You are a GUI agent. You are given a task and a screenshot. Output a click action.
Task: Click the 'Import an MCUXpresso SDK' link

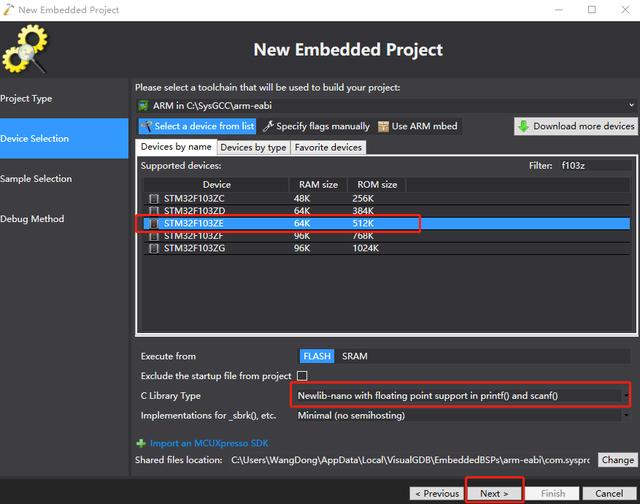coord(209,443)
